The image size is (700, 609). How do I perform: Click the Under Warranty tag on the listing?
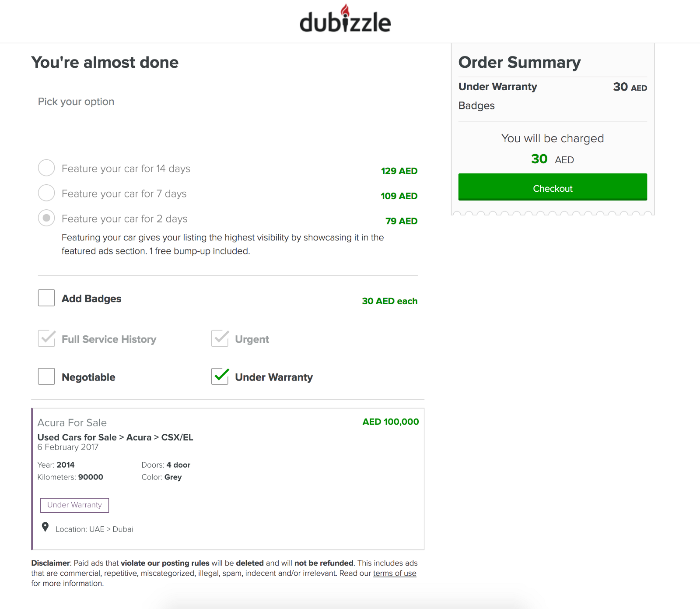[74, 505]
